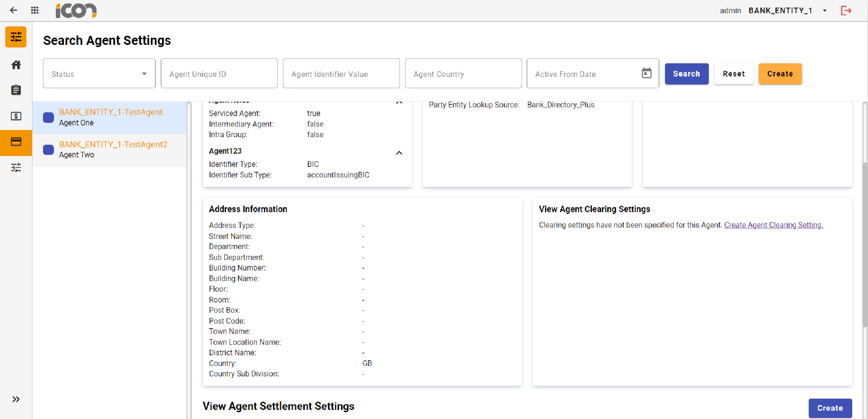Select the card payment sidebar icon
The height and width of the screenshot is (419, 868).
16,142
